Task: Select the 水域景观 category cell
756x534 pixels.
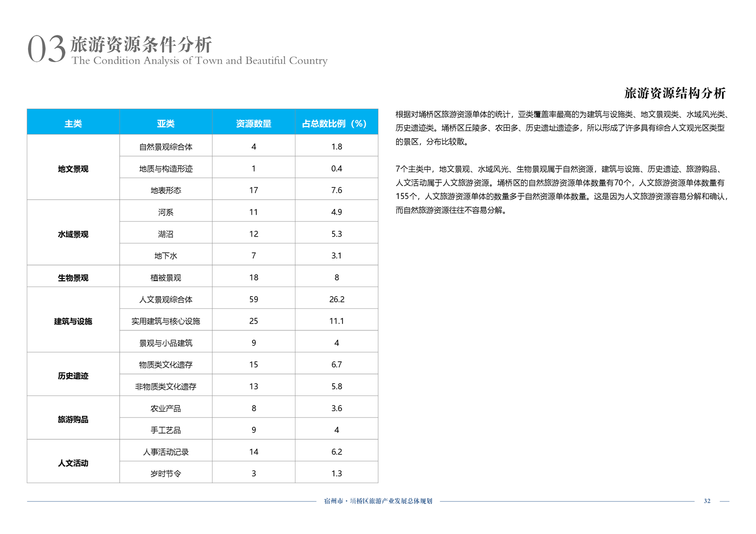Action: coord(73,234)
